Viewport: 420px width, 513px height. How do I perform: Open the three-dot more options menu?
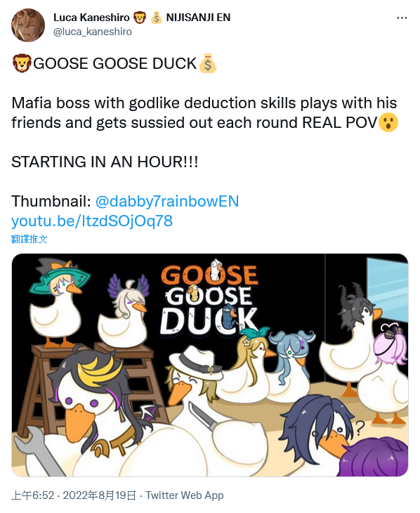pos(402,18)
